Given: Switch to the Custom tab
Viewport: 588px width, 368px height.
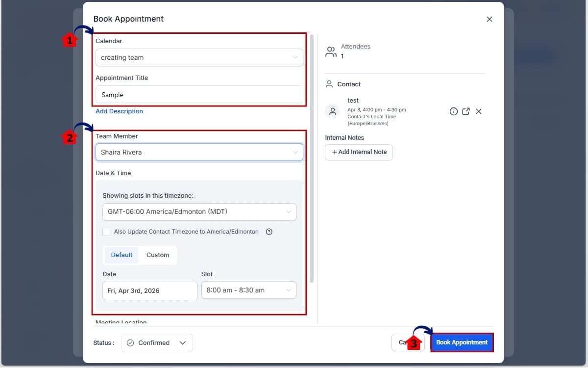Looking at the screenshot, I should click(158, 255).
